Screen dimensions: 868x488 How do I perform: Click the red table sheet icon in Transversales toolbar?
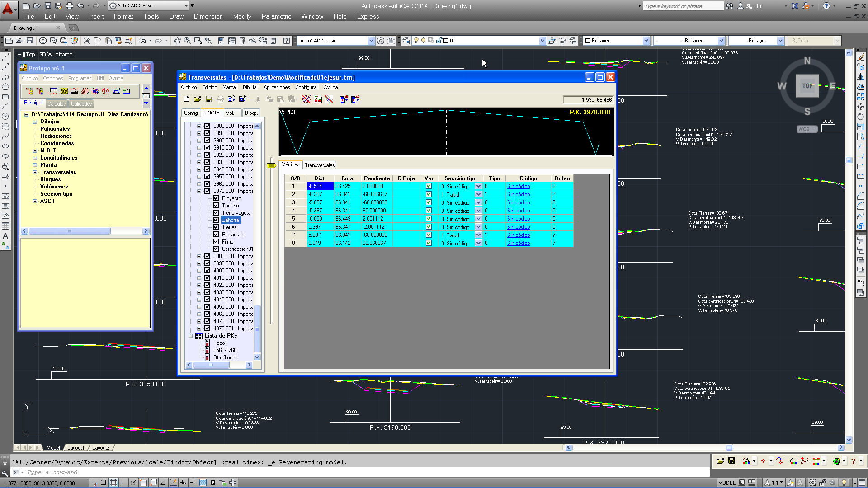[318, 99]
